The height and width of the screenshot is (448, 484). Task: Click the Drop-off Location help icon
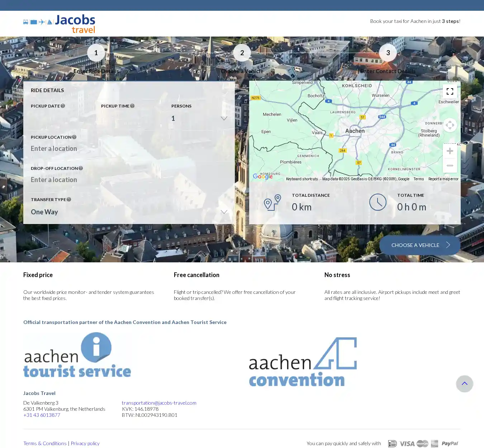81,168
